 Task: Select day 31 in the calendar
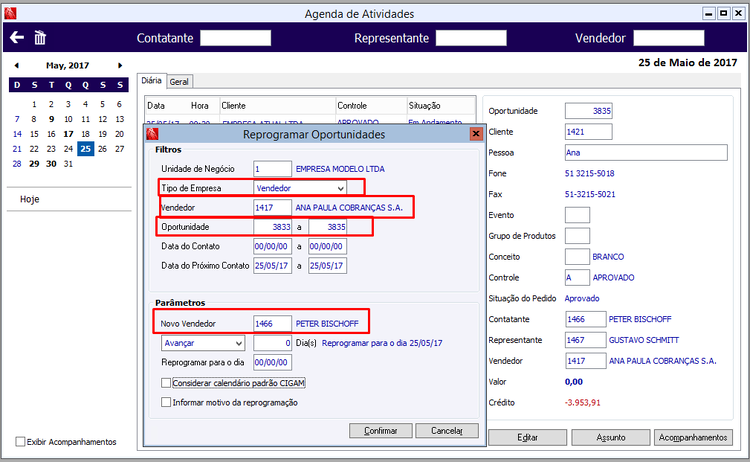pos(68,164)
